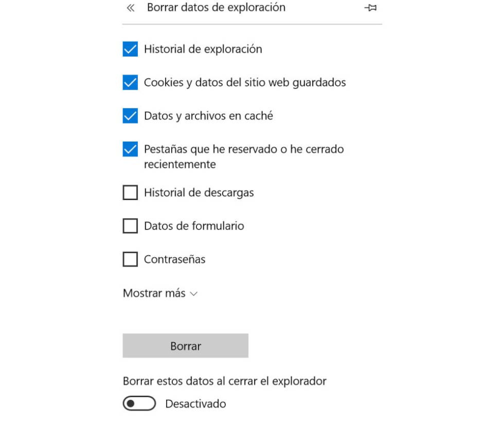The height and width of the screenshot is (427, 504).
Task: Check the Historial de descargas checkbox
Action: pyautogui.click(x=130, y=192)
